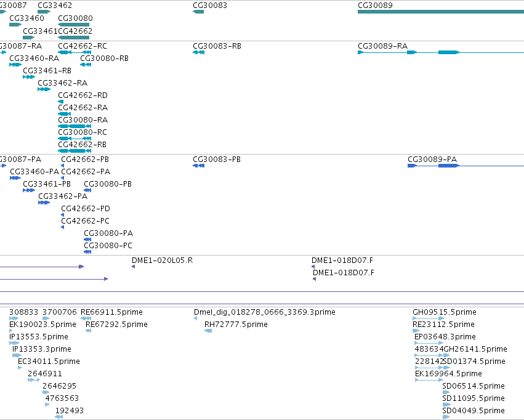Image resolution: width=524 pixels, height=420 pixels.
Task: Open protein label CG33461-PB
Action: (47, 184)
